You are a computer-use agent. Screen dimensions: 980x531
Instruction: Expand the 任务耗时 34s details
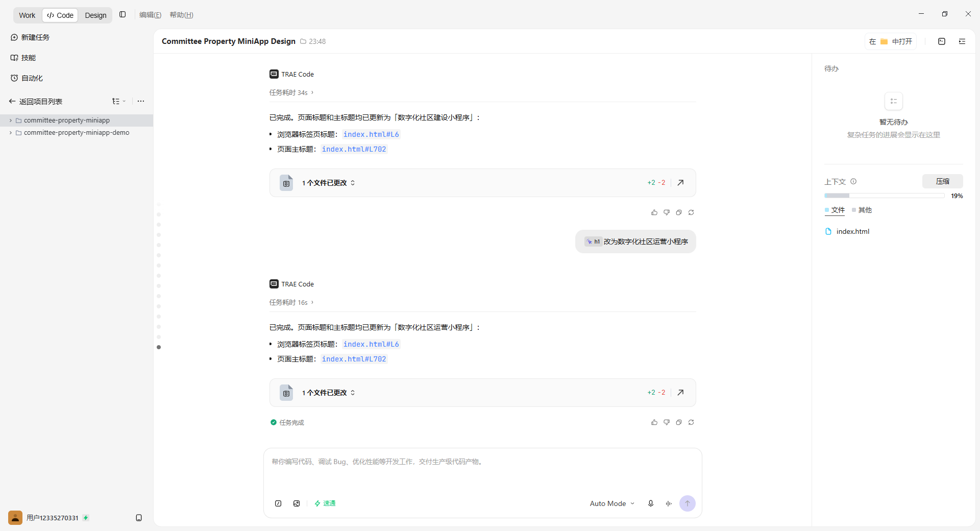tap(291, 92)
